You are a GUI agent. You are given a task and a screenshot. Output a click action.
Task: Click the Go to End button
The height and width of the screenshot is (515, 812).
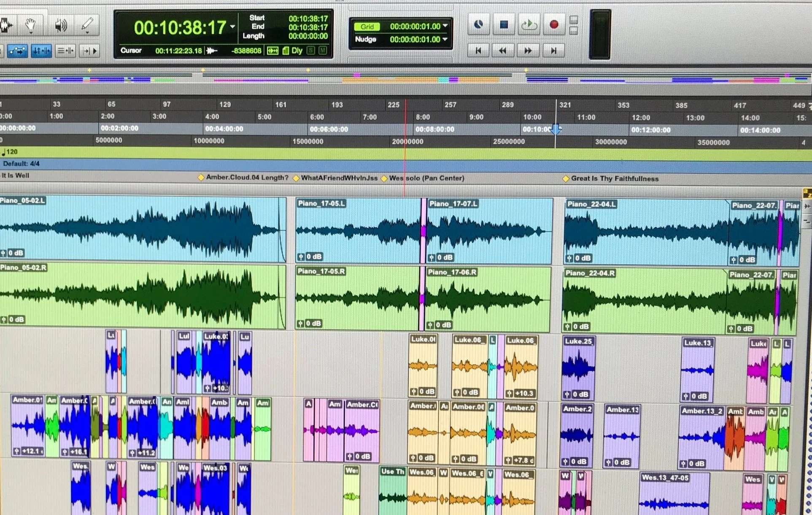coord(553,51)
